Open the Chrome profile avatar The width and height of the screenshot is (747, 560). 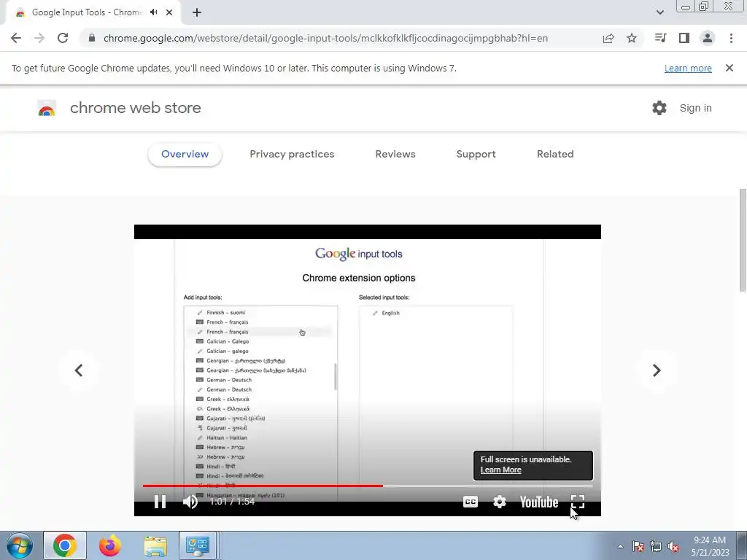point(708,38)
